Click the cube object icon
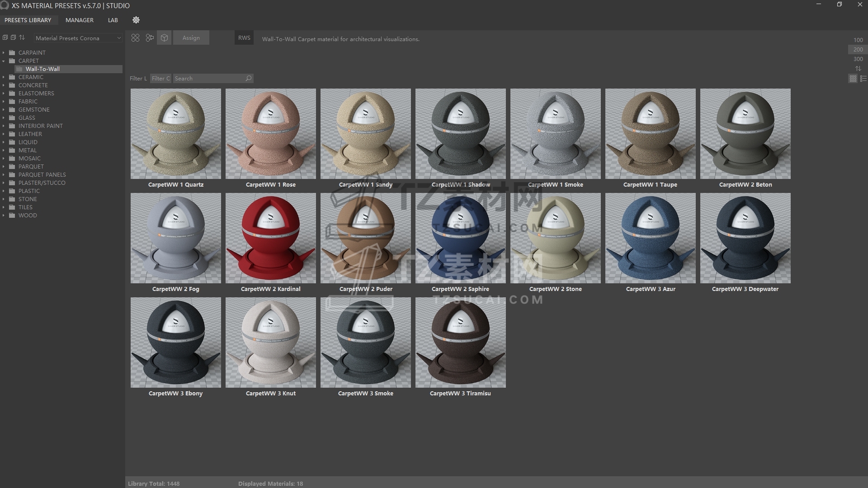Viewport: 868px width, 488px height. (x=164, y=38)
